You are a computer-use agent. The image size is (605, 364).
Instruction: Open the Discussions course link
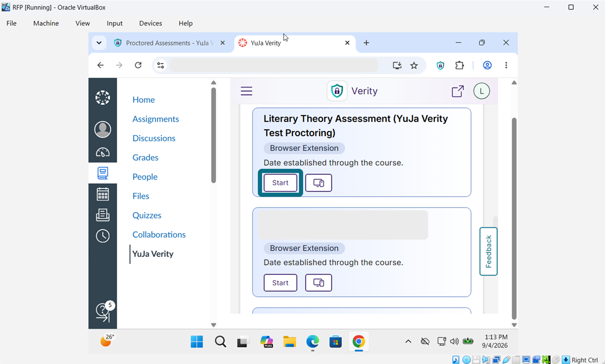pyautogui.click(x=154, y=138)
